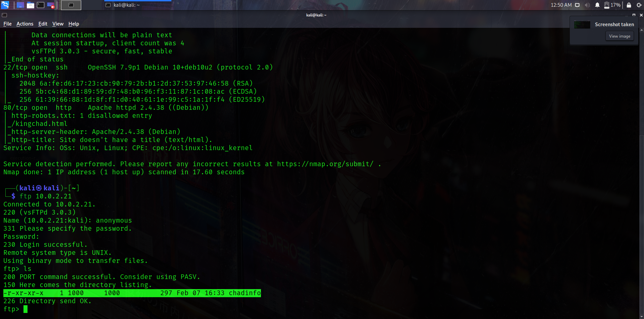Click the View image button
Viewport: 644px width, 319px height.
coord(620,36)
